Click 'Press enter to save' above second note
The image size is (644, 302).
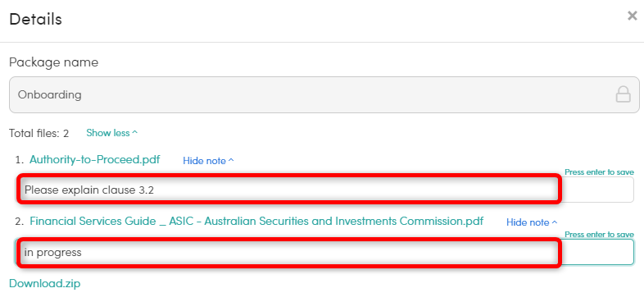click(x=599, y=234)
